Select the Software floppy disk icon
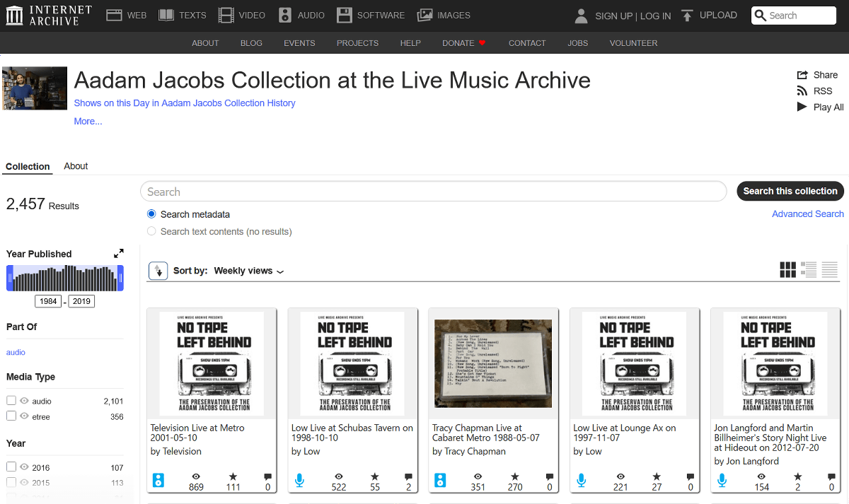Image resolution: width=849 pixels, height=504 pixels. tap(345, 15)
